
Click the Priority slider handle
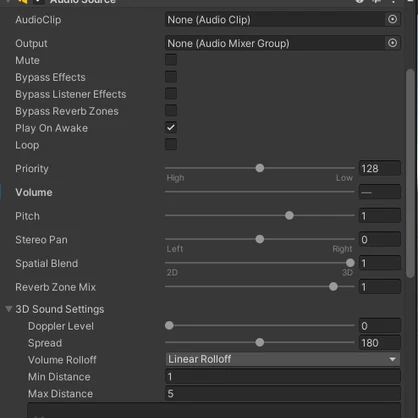260,168
